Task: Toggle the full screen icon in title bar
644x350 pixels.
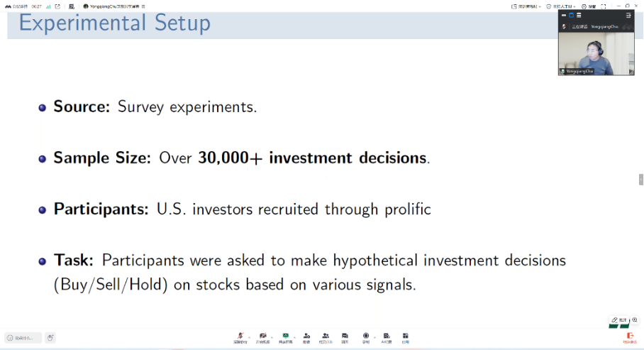Action: point(604,6)
